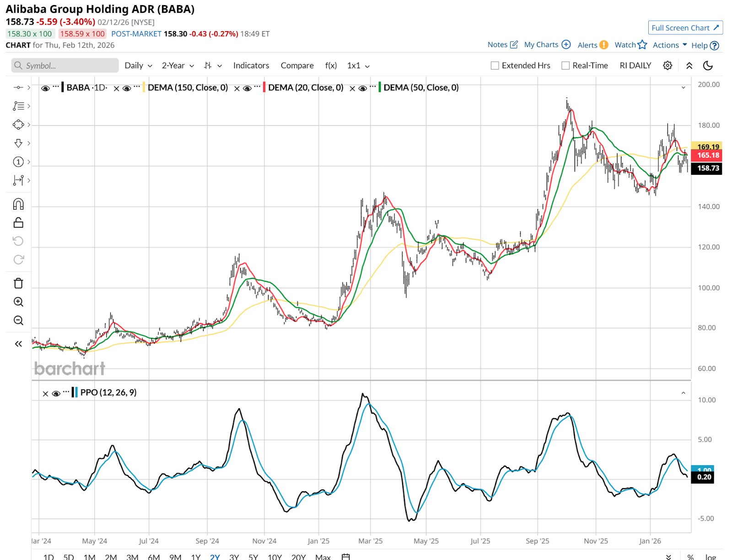Viewport: 732px width, 560px height.
Task: Click the lock drawings icon
Action: [x=18, y=222]
